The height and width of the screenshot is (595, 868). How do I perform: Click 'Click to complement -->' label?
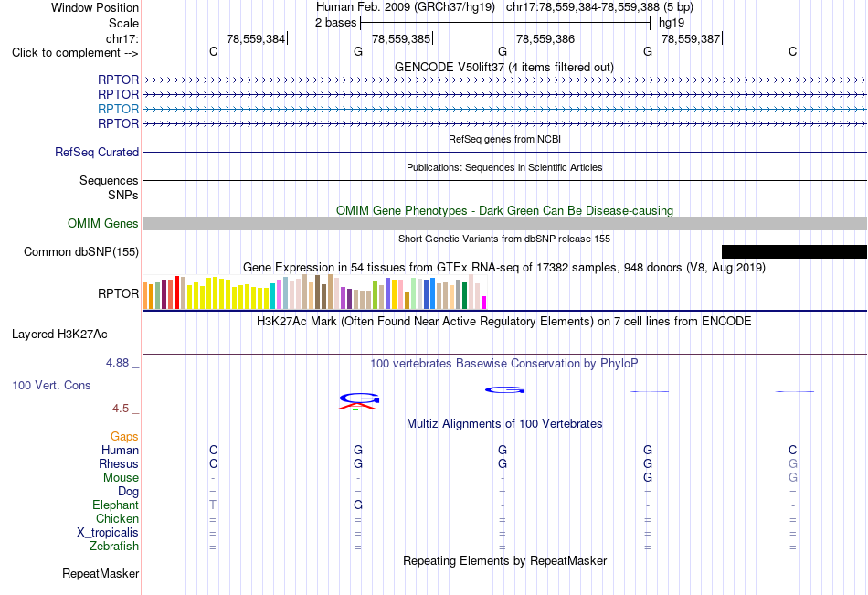pos(75,53)
